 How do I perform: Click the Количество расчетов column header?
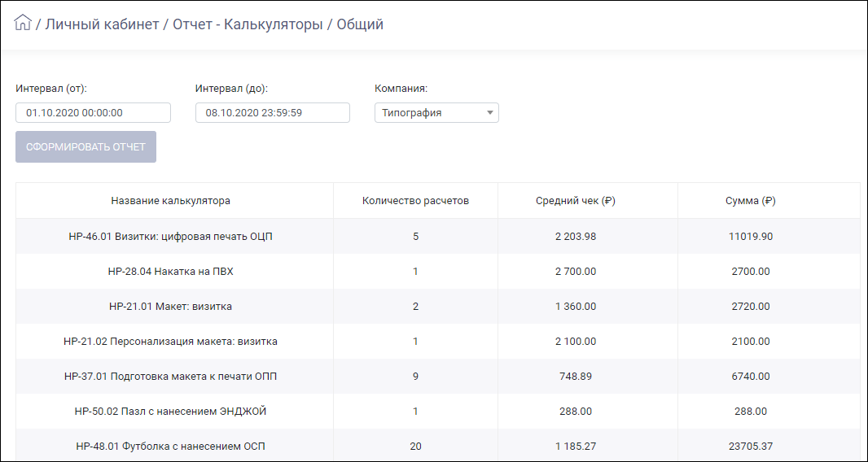coord(416,201)
